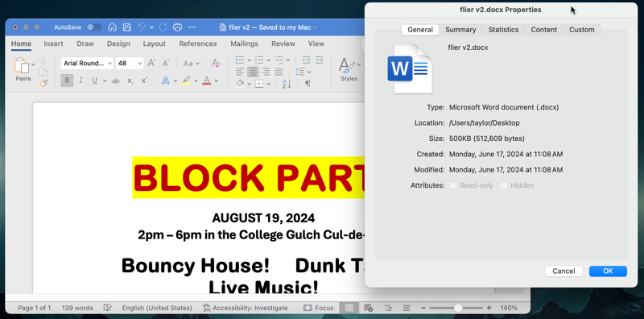This screenshot has height=319, width=644.
Task: Open the font size dropdown
Action: (140, 64)
